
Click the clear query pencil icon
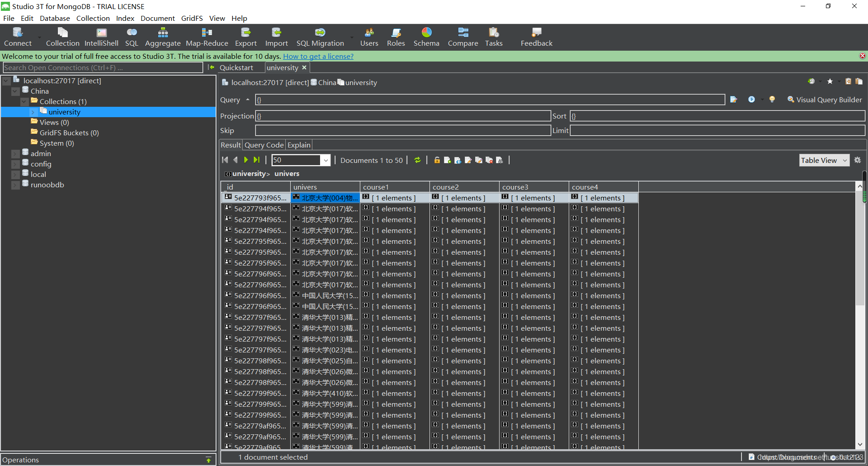pos(733,100)
